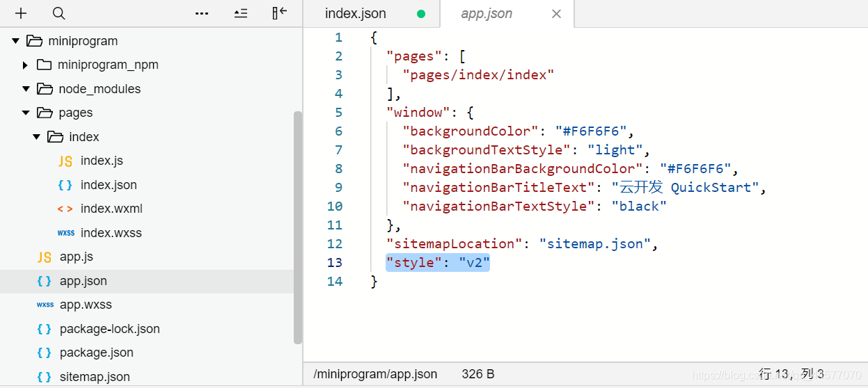Image resolution: width=868 pixels, height=388 pixels.
Task: Click the plus new file icon
Action: 21,13
